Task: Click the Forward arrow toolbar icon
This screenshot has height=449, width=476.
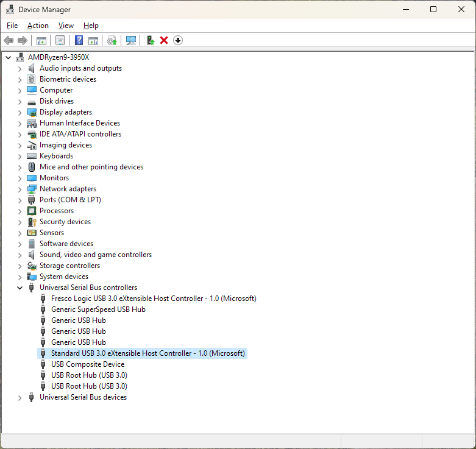Action: (x=23, y=40)
